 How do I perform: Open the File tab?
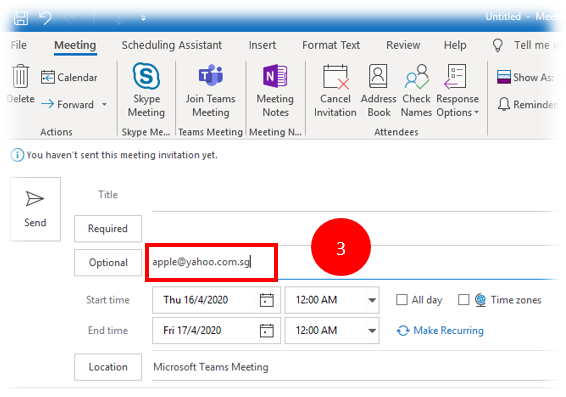[x=18, y=45]
